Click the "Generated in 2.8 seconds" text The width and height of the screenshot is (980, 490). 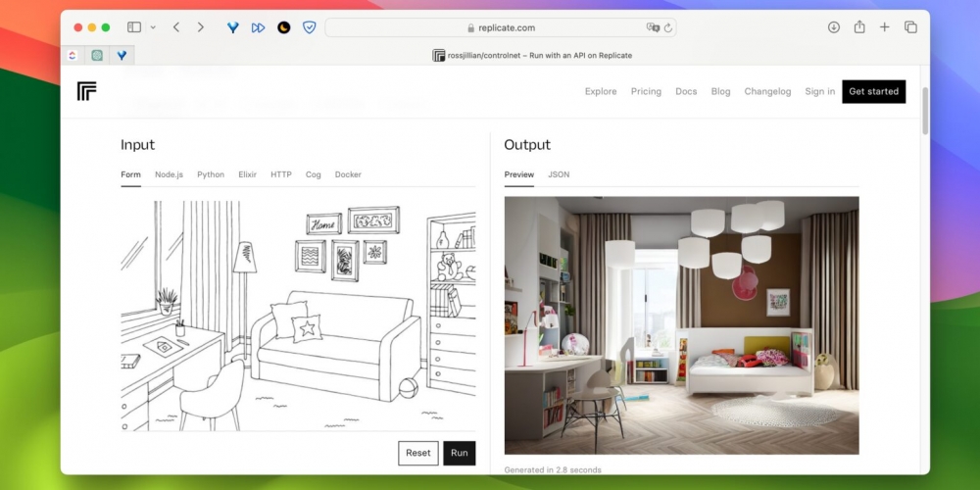point(553,470)
